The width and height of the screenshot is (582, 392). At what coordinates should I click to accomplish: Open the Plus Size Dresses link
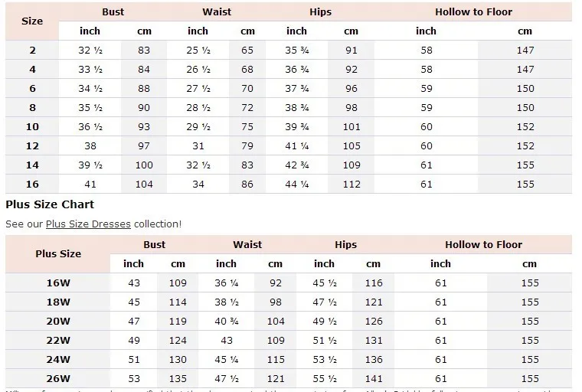pos(88,224)
